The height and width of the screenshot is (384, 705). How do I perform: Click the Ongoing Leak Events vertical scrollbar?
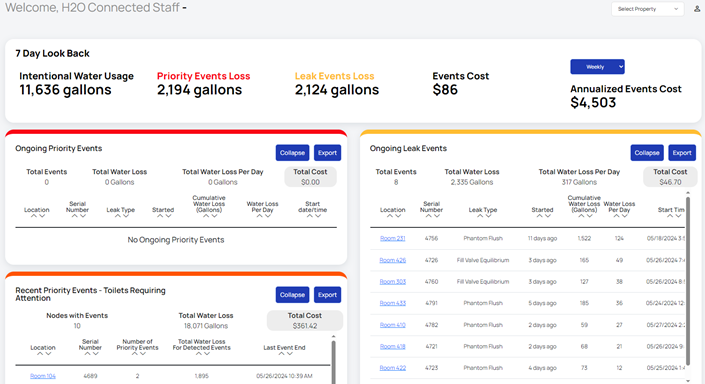(687, 279)
